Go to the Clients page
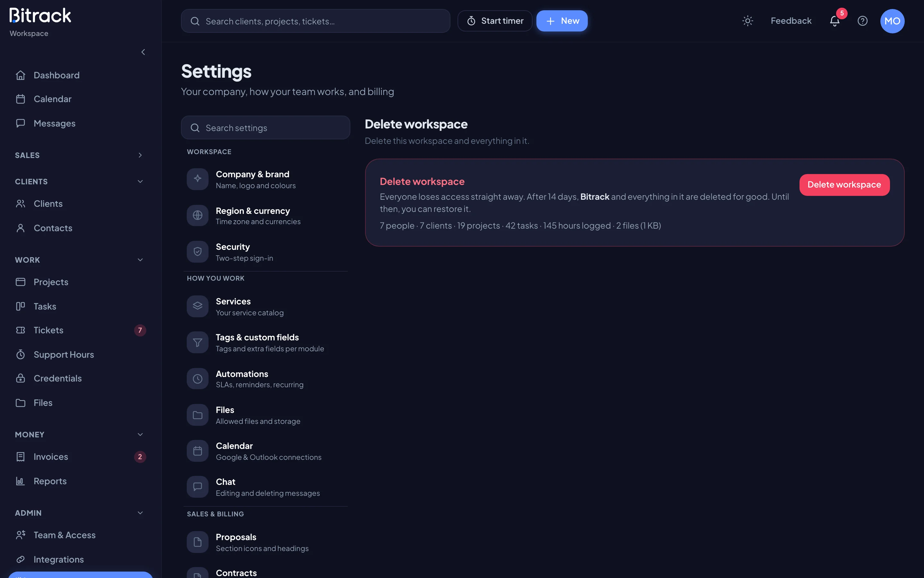Viewport: 924px width, 578px height. click(81, 204)
